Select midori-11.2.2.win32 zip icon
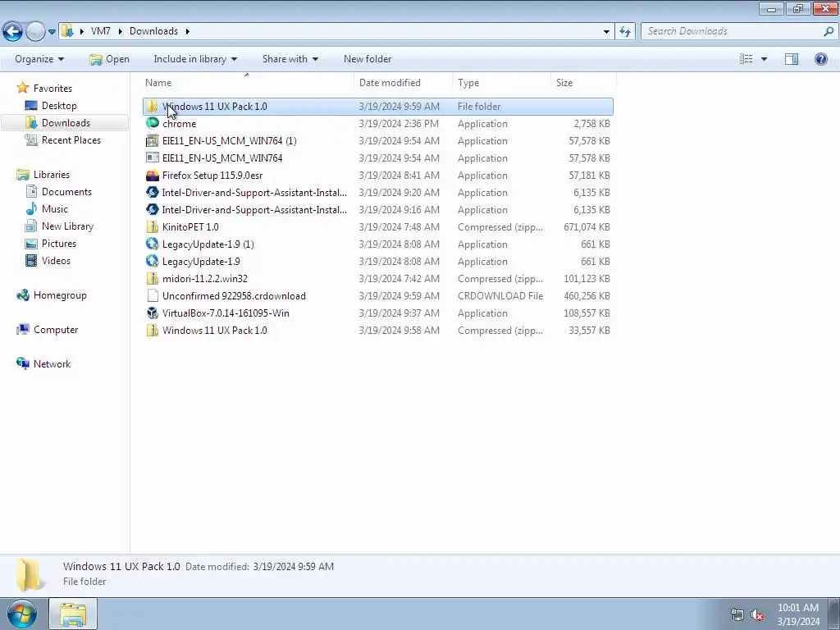Image resolution: width=840 pixels, height=630 pixels. tap(152, 279)
